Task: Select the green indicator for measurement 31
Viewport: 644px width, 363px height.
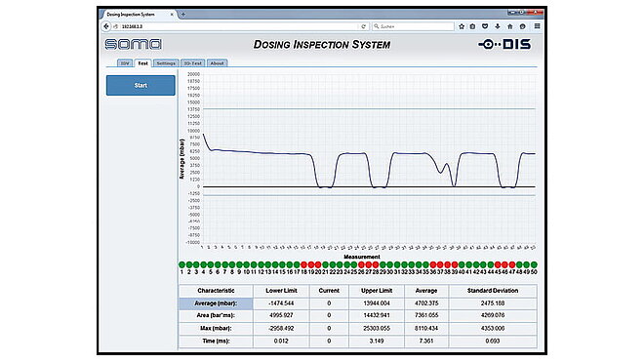Action: 397,264
